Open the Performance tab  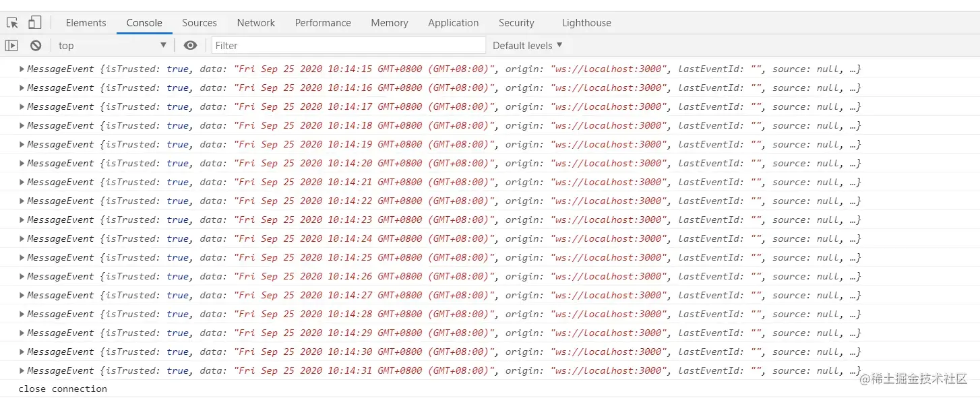pos(323,23)
